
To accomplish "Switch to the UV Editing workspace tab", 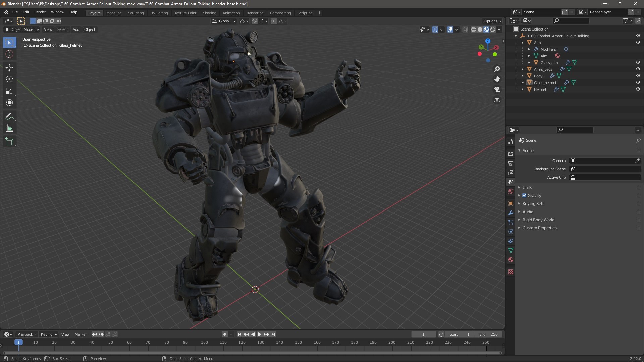I will pyautogui.click(x=159, y=13).
